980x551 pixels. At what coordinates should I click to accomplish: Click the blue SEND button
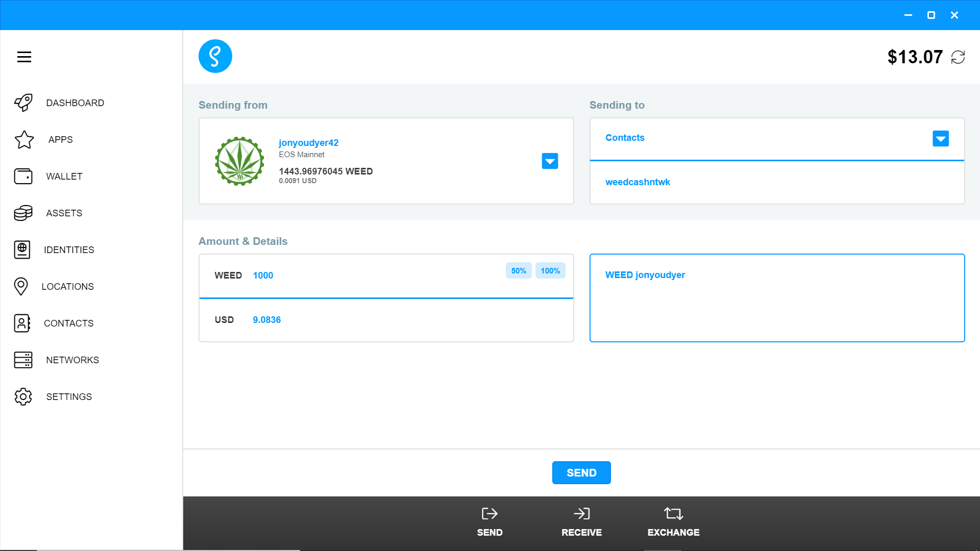(581, 472)
